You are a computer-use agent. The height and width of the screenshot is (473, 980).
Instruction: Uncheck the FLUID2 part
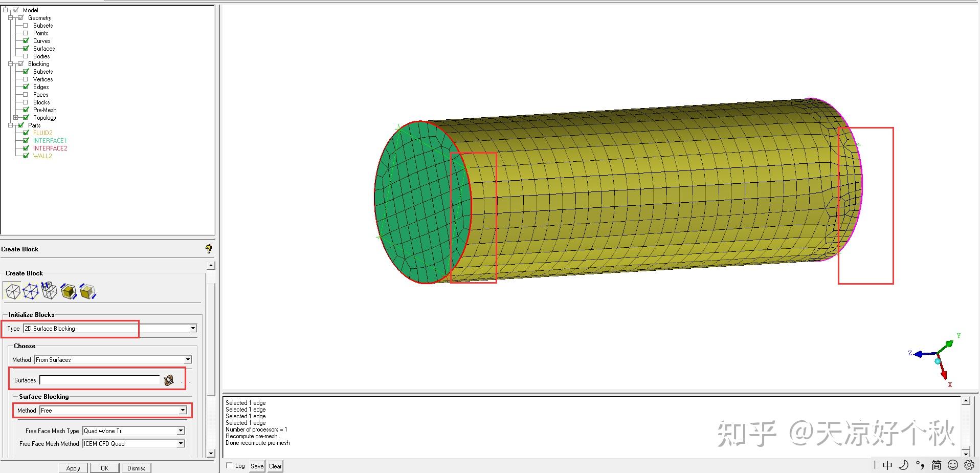[x=26, y=133]
